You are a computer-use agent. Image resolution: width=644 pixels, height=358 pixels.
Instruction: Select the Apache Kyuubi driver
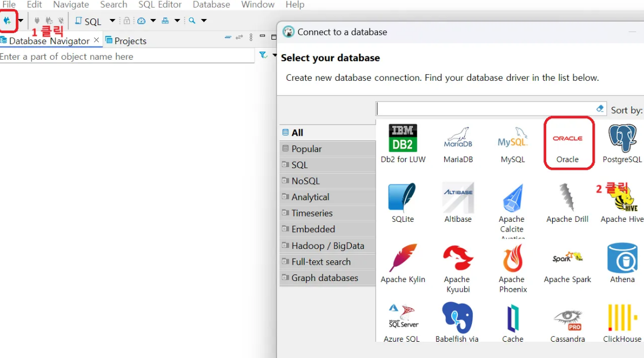click(x=458, y=268)
